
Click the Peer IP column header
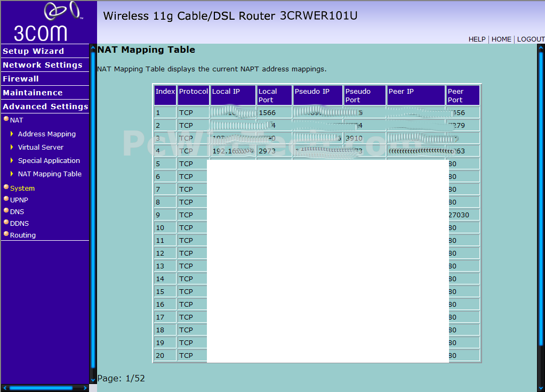(x=416, y=95)
